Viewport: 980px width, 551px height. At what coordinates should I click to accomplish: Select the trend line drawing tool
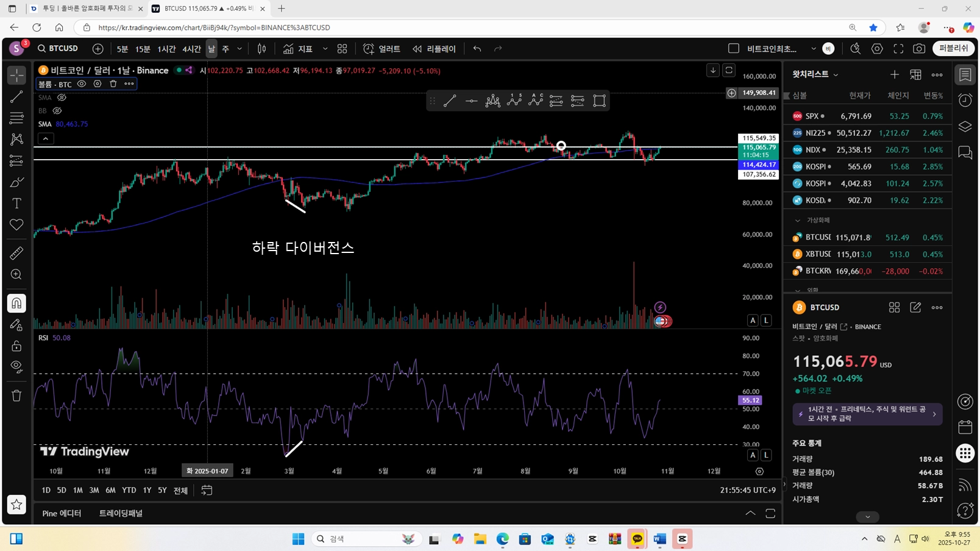[16, 97]
